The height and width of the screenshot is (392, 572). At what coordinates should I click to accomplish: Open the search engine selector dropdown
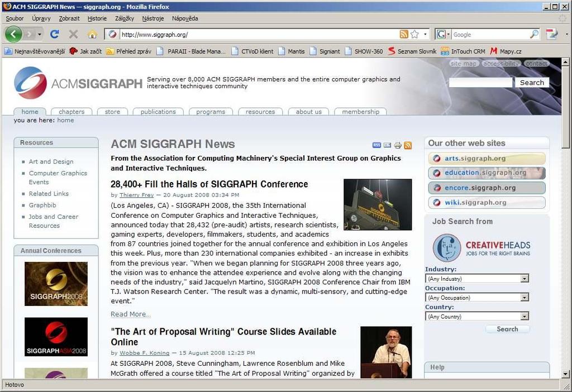pyautogui.click(x=443, y=34)
